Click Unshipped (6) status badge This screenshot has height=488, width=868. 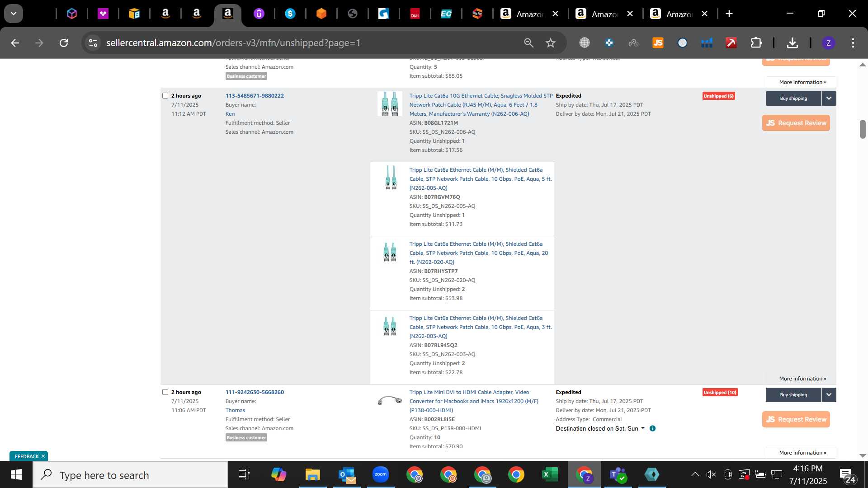718,96
